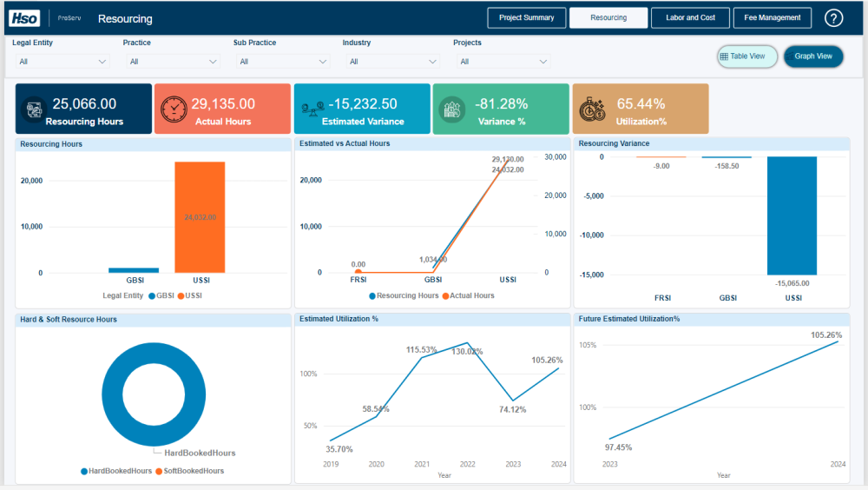Click the -158.50 GBSI variance label

click(727, 166)
